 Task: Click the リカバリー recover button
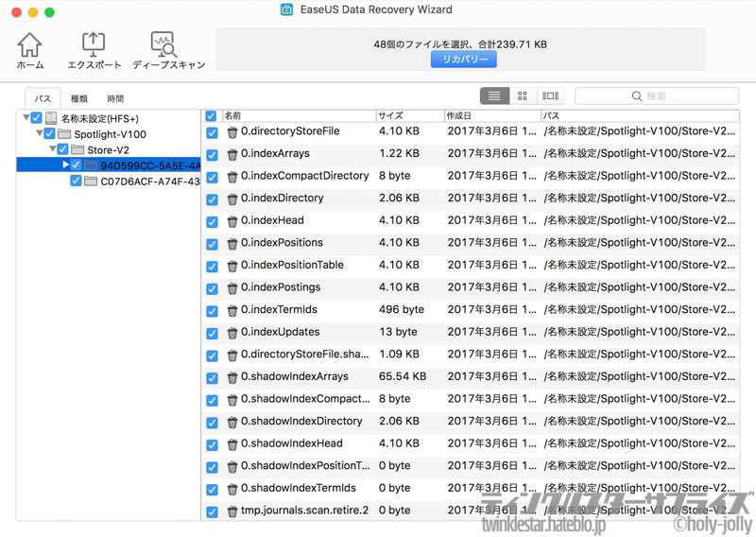click(x=463, y=60)
